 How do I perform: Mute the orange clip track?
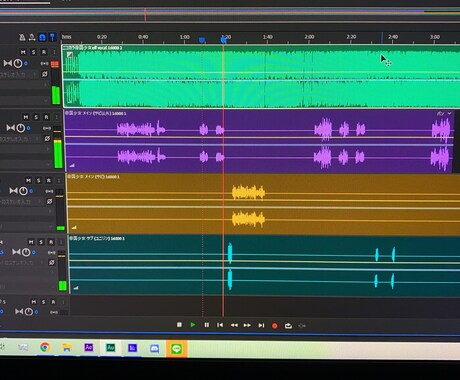coord(28,180)
